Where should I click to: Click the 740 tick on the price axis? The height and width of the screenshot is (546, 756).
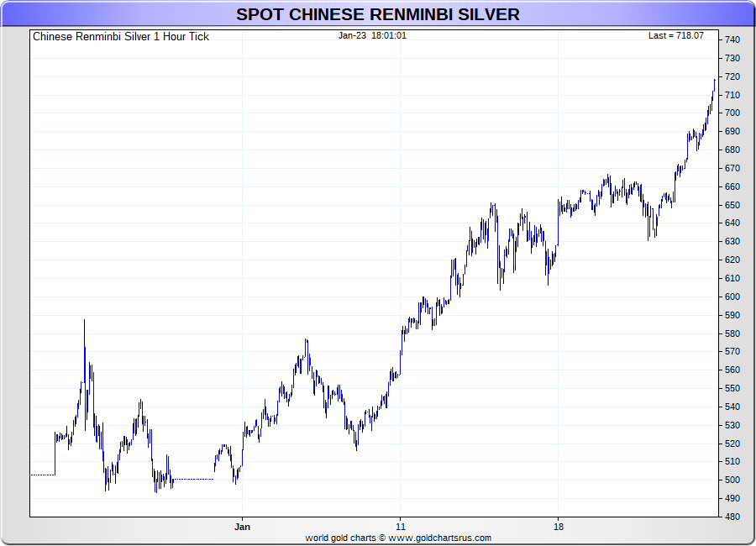[732, 40]
